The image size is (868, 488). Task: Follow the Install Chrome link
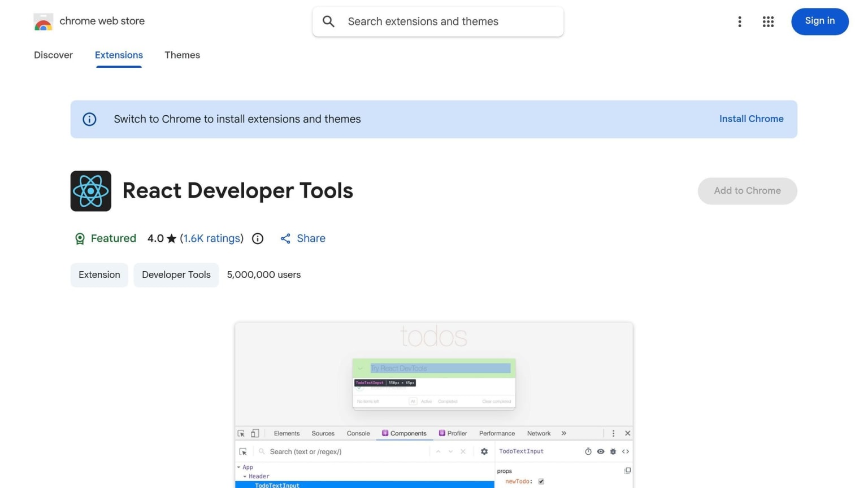point(751,119)
